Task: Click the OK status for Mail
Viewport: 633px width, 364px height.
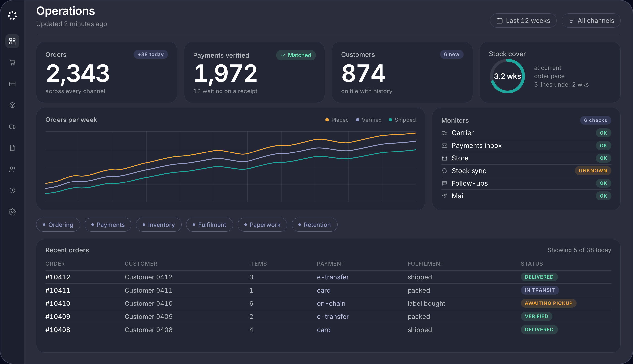Action: [603, 196]
